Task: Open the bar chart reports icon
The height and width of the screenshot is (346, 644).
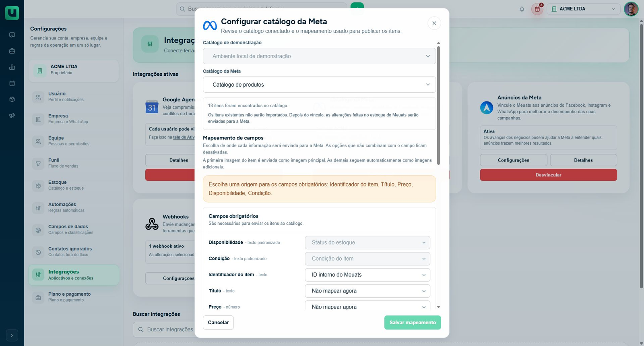Action: click(12, 67)
